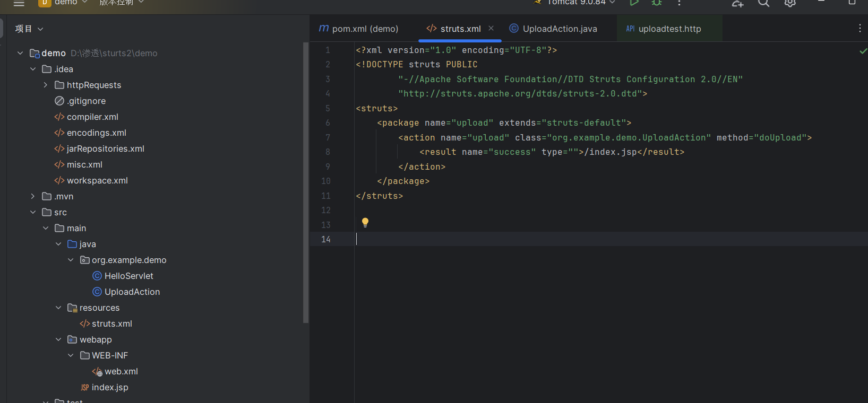The height and width of the screenshot is (403, 868).
Task: Select the HelloServlet class
Action: tap(128, 276)
